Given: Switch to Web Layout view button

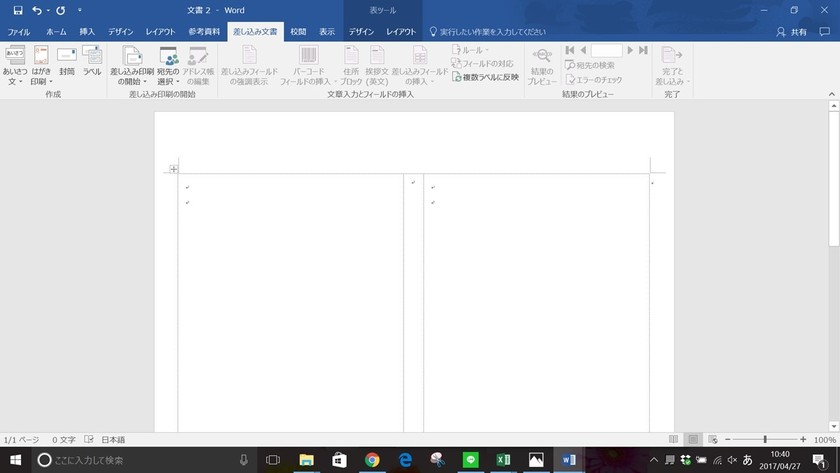Looking at the screenshot, I should [712, 439].
